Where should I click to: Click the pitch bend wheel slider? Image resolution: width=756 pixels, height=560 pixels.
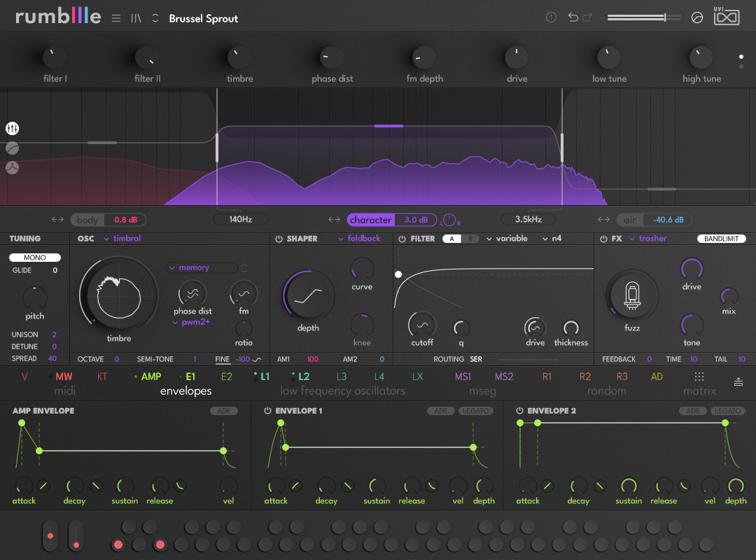pos(50,535)
